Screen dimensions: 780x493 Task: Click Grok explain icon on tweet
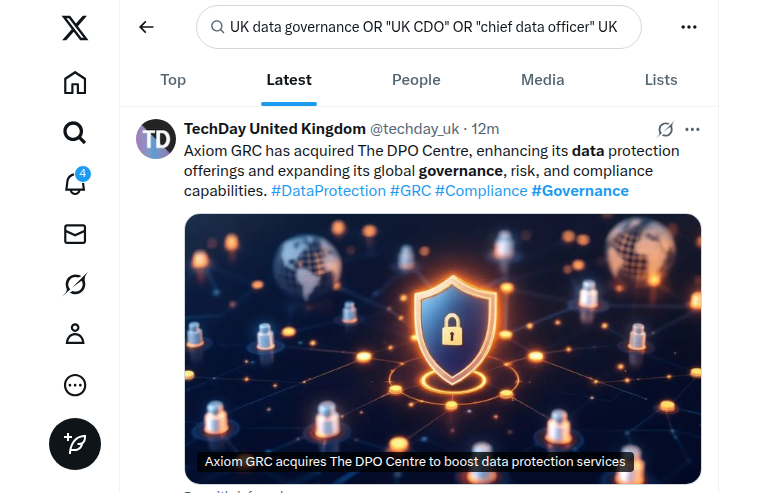666,129
